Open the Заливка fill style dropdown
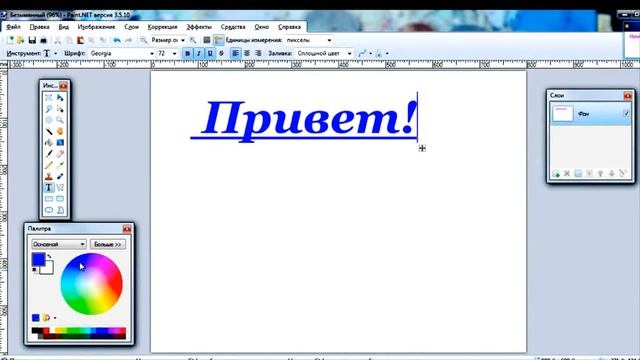This screenshot has height=360, width=640. [349, 53]
